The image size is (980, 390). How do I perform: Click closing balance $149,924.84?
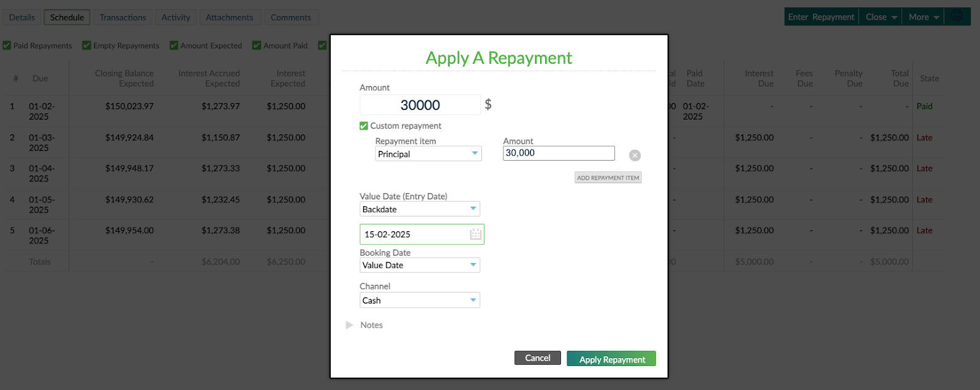pos(129,137)
